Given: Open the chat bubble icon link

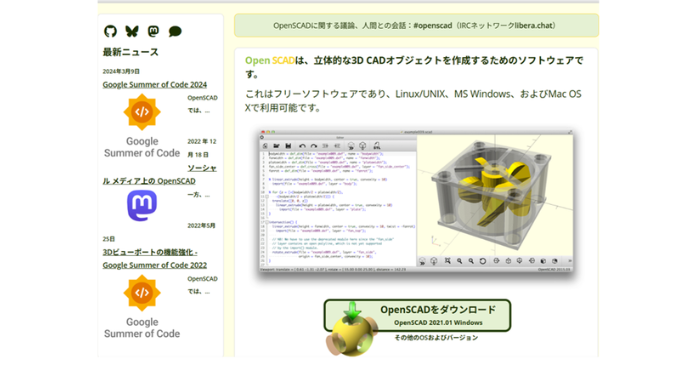Looking at the screenshot, I should [x=175, y=31].
